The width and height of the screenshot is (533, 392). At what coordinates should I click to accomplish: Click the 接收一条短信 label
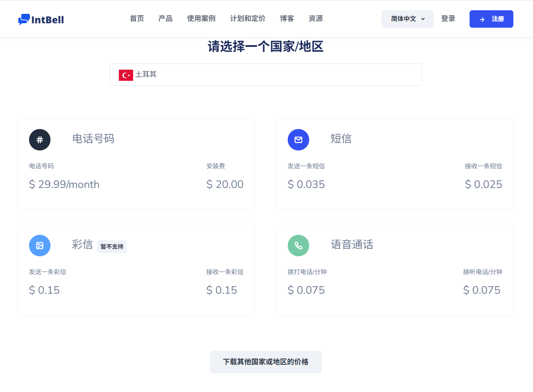point(483,166)
